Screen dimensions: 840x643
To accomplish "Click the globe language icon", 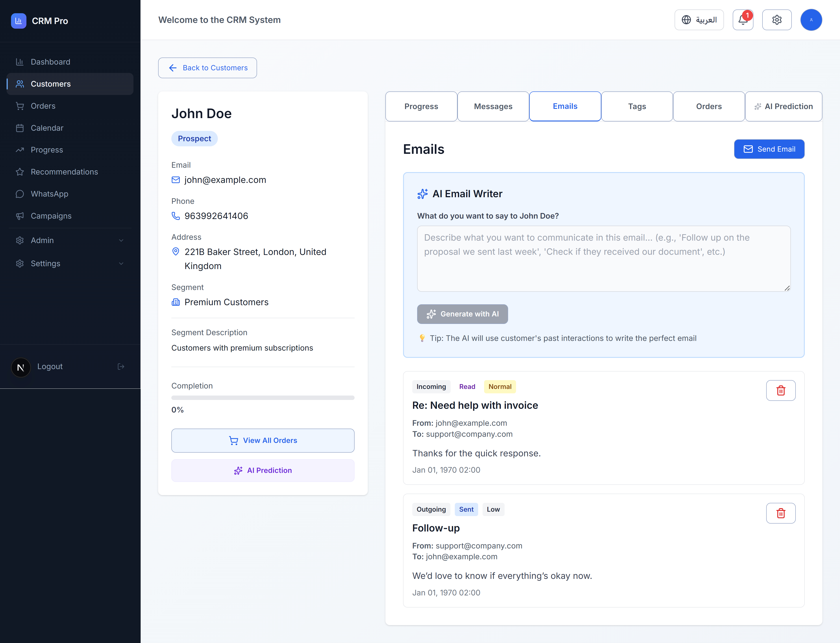I will [x=686, y=20].
